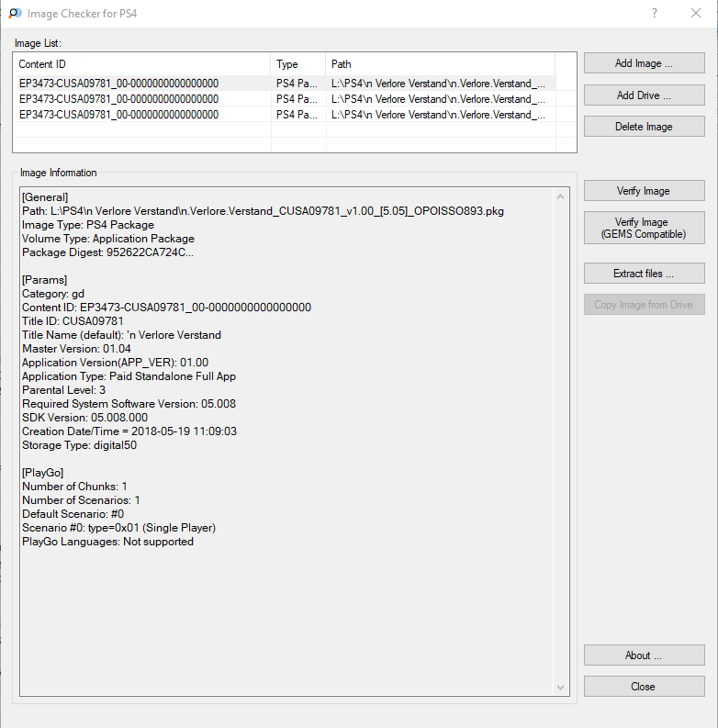Viewport: 718px width, 728px height.
Task: Click 'Scenario #0: type=0x01 (Single Player)' line
Action: pos(118,528)
